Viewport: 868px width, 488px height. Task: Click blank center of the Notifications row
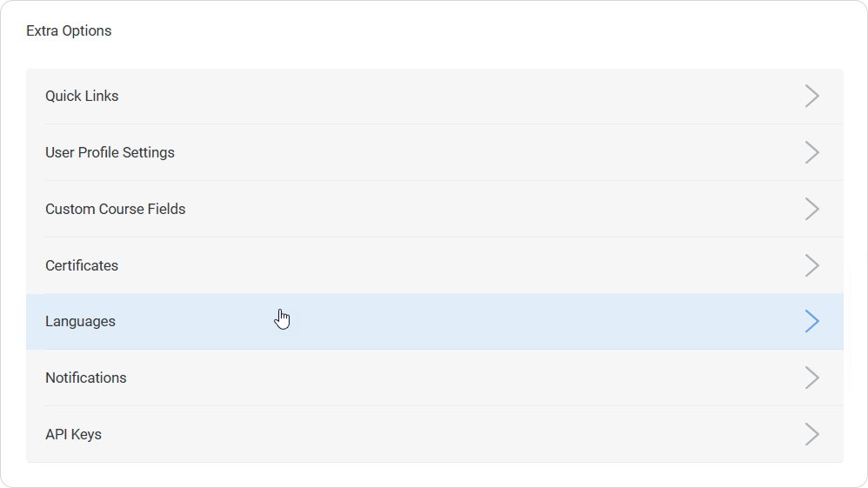435,378
